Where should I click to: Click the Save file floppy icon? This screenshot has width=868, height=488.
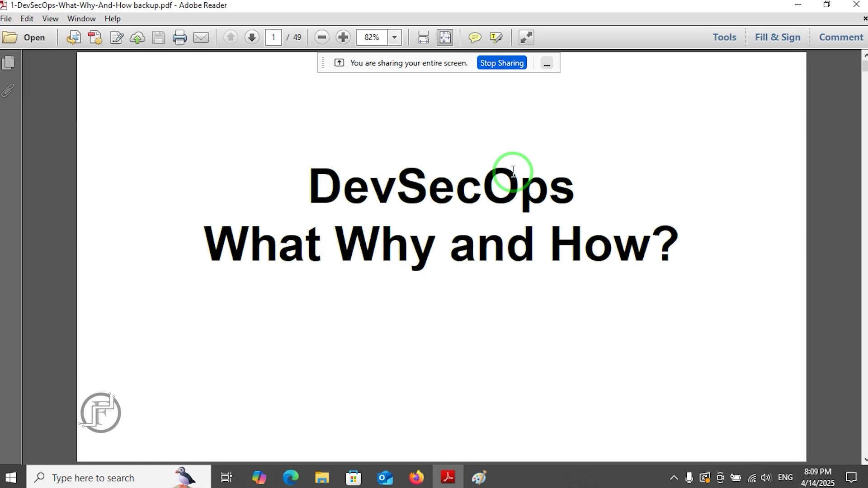(x=158, y=37)
